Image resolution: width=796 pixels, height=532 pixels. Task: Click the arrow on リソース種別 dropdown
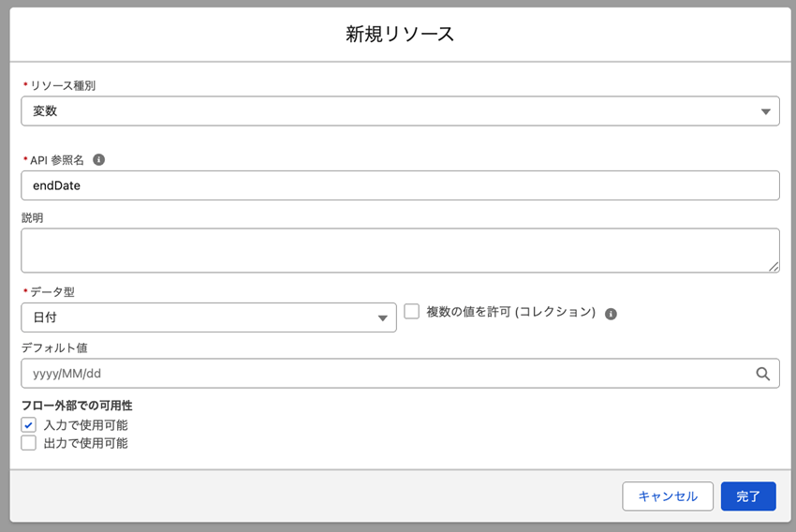pos(766,111)
